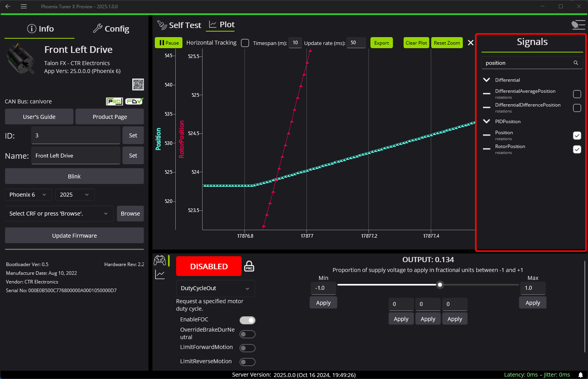This screenshot has width=588, height=379.
Task: Click the Min value input
Action: (x=323, y=288)
